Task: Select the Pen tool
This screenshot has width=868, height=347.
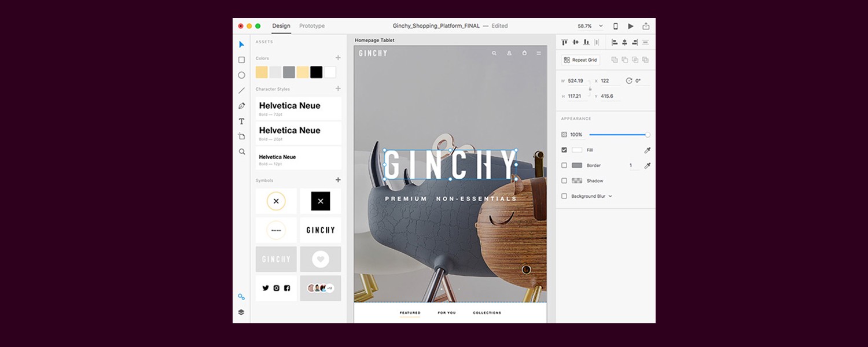Action: (241, 106)
